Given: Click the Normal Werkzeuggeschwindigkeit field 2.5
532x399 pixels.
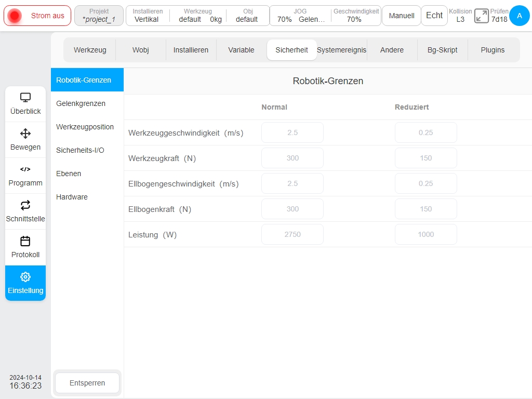Looking at the screenshot, I should 292,132.
